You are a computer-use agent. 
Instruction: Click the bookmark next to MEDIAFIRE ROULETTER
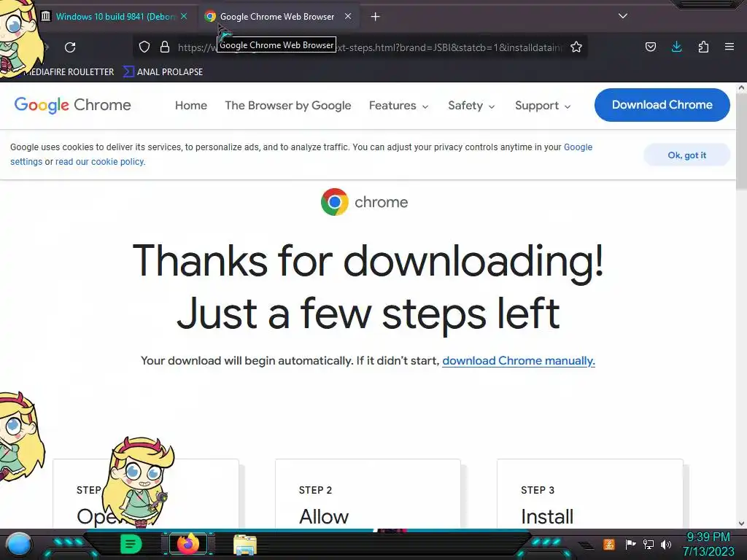(x=163, y=72)
